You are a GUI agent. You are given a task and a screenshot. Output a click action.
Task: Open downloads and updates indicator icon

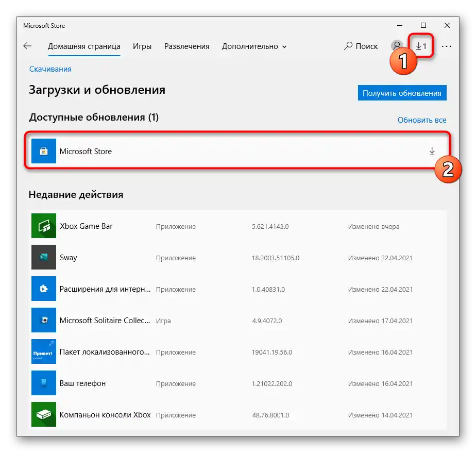(421, 46)
